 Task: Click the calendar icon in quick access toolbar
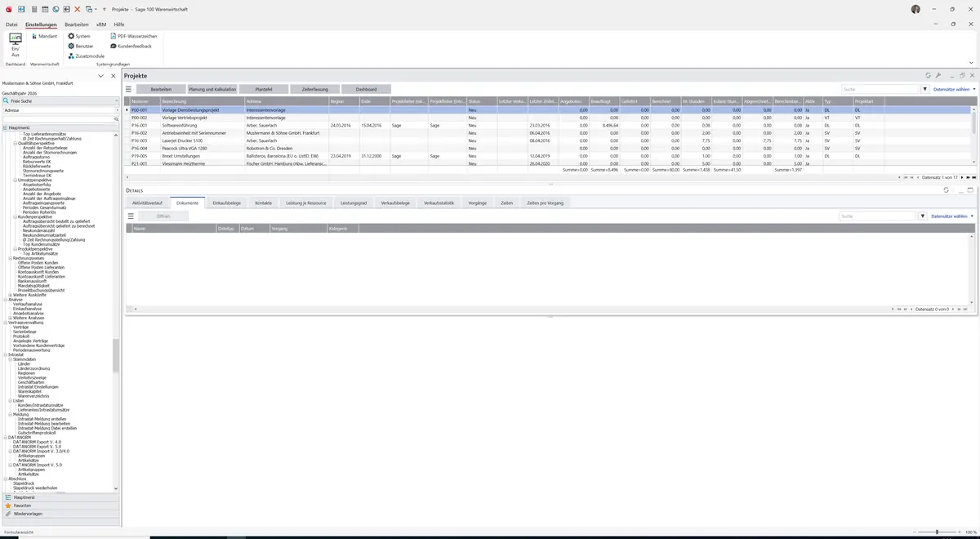pos(44,9)
